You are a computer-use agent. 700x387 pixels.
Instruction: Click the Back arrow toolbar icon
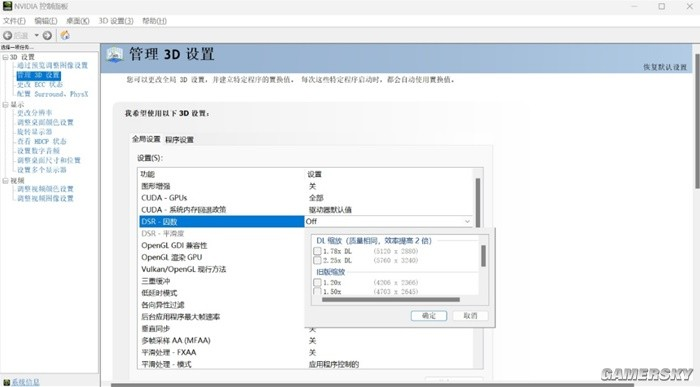pyautogui.click(x=8, y=35)
